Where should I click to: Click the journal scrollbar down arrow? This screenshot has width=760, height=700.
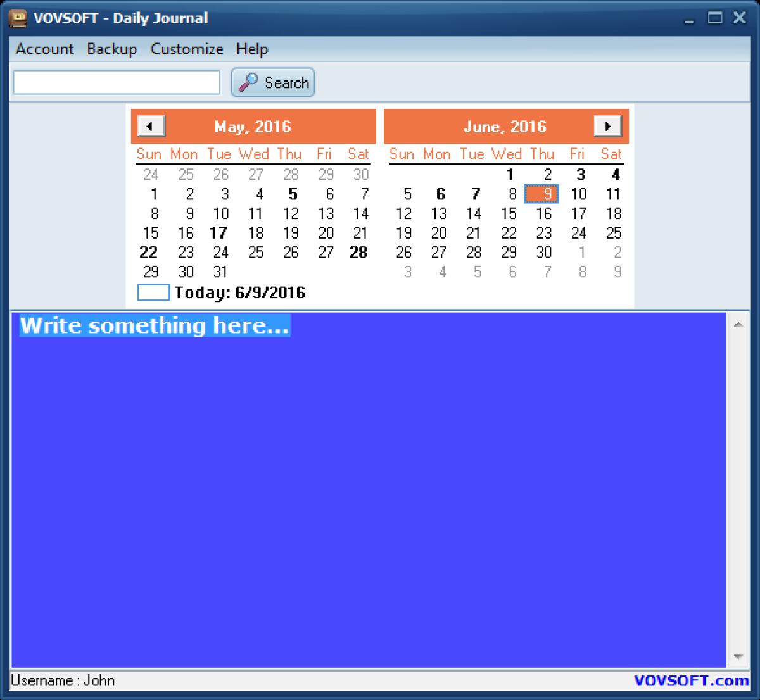pos(738,656)
